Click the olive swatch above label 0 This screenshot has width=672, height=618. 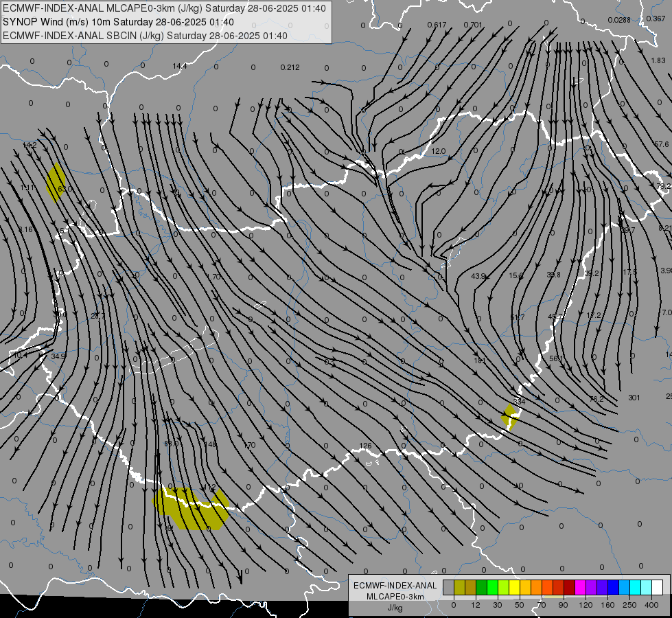click(459, 587)
